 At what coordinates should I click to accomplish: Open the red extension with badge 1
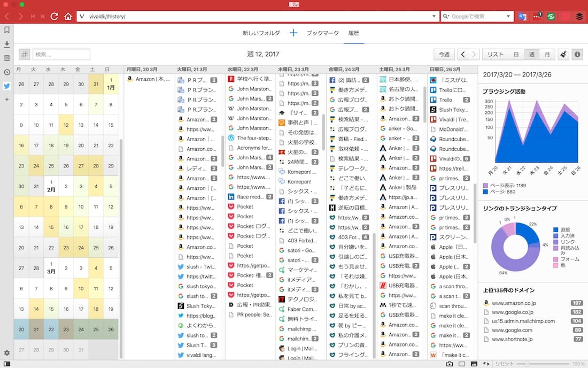pyautogui.click(x=537, y=17)
